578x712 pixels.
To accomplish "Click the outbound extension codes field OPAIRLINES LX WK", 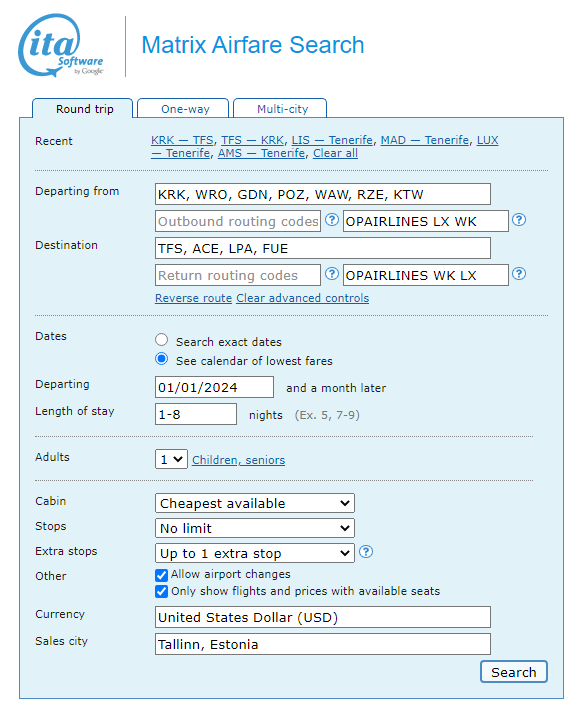I will 425,221.
